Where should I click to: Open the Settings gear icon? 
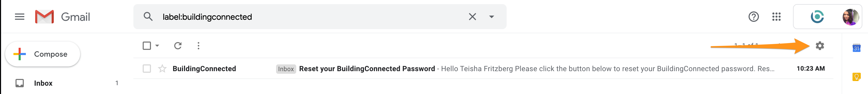(819, 46)
